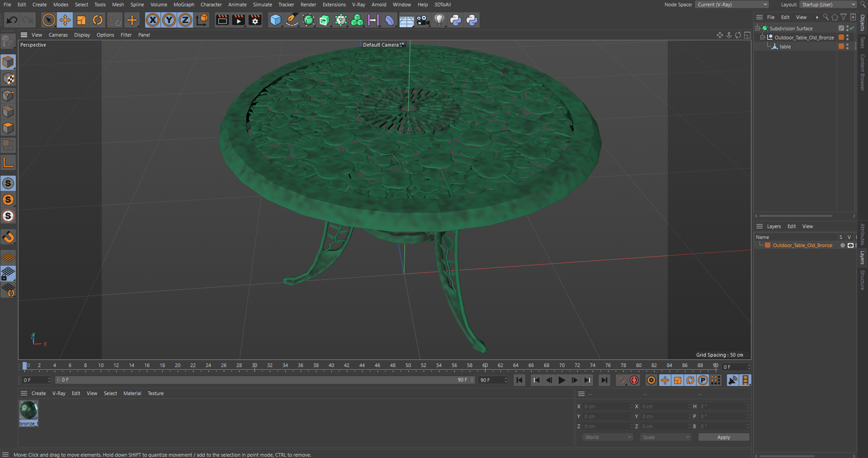868x458 pixels.
Task: Select the Live Selection tool
Action: click(x=48, y=20)
